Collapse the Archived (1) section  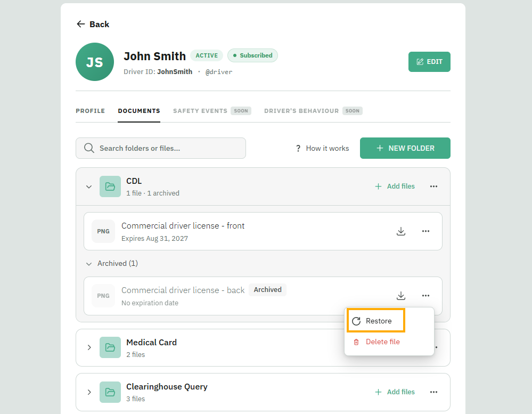click(89, 264)
